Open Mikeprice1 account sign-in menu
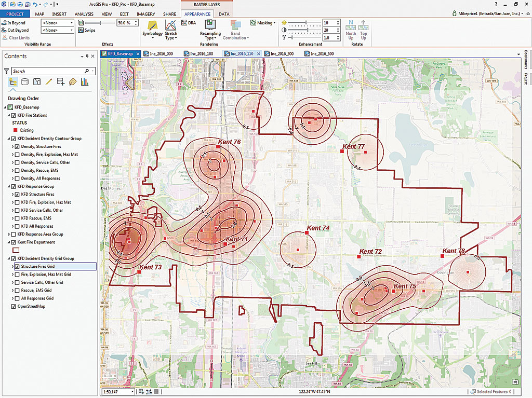The image size is (532, 398). (488, 13)
